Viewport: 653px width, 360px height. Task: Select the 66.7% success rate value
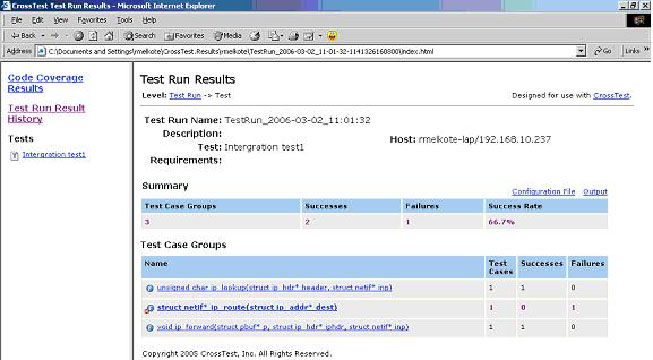tap(501, 222)
